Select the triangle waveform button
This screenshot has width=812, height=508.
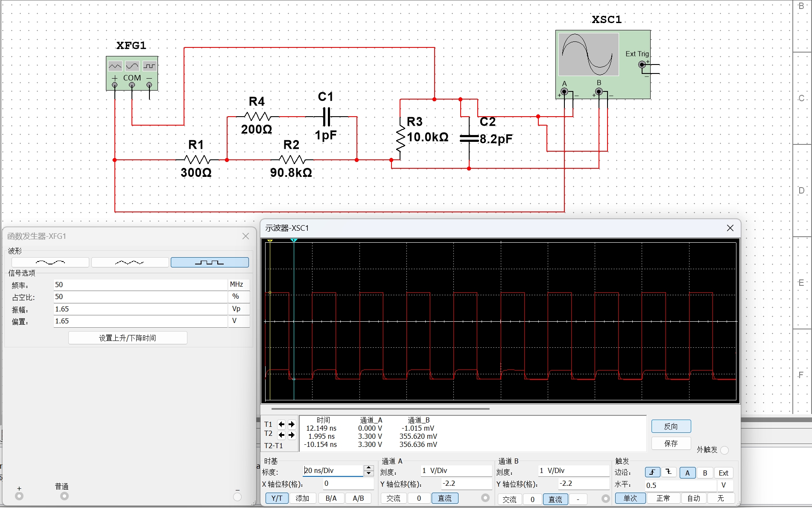(130, 262)
